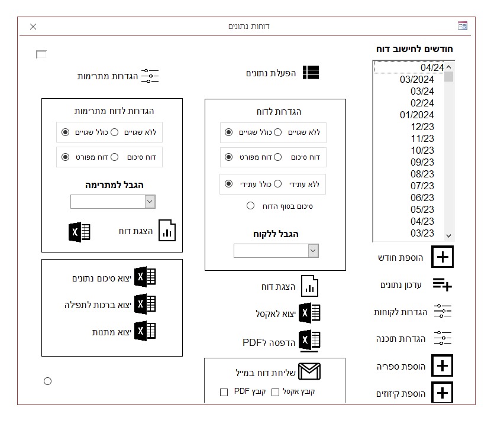The width and height of the screenshot is (504, 424).
Task: Select ללא שגויים in הגדרות לדוח
Action: pyautogui.click(x=277, y=132)
